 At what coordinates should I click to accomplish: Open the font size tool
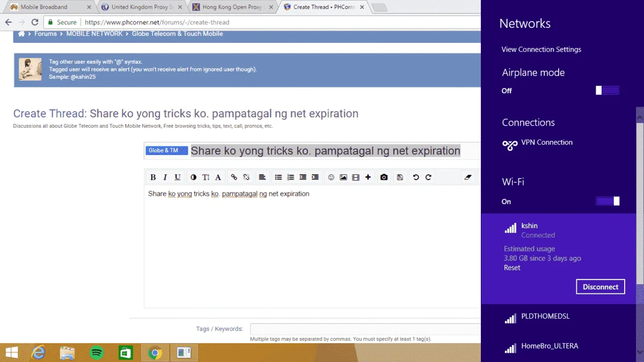tap(206, 178)
